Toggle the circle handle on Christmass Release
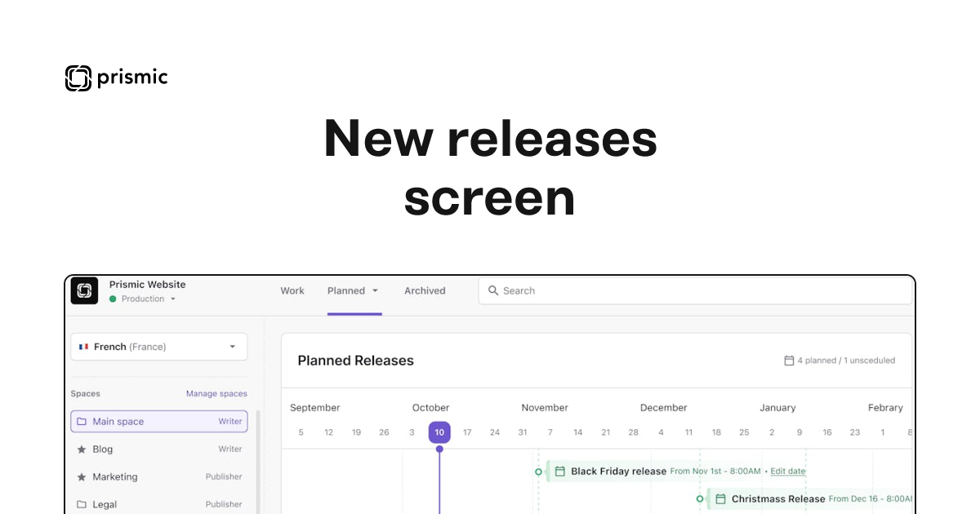Viewport: 980px width, 514px height. [x=698, y=498]
